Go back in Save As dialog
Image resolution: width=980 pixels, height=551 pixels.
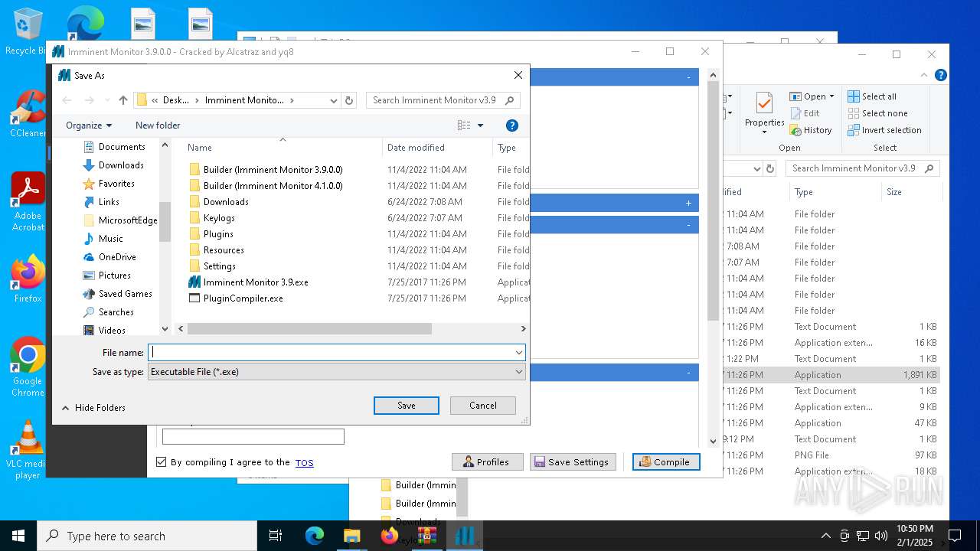click(x=67, y=100)
